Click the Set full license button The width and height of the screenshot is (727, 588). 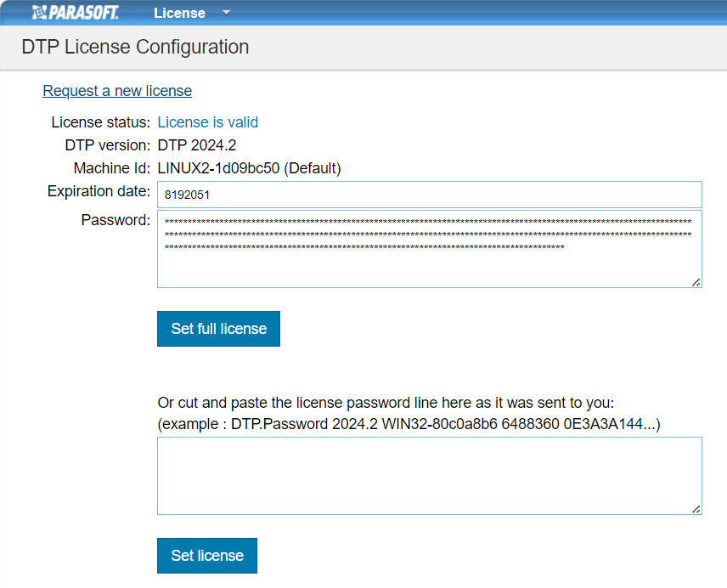pos(218,329)
